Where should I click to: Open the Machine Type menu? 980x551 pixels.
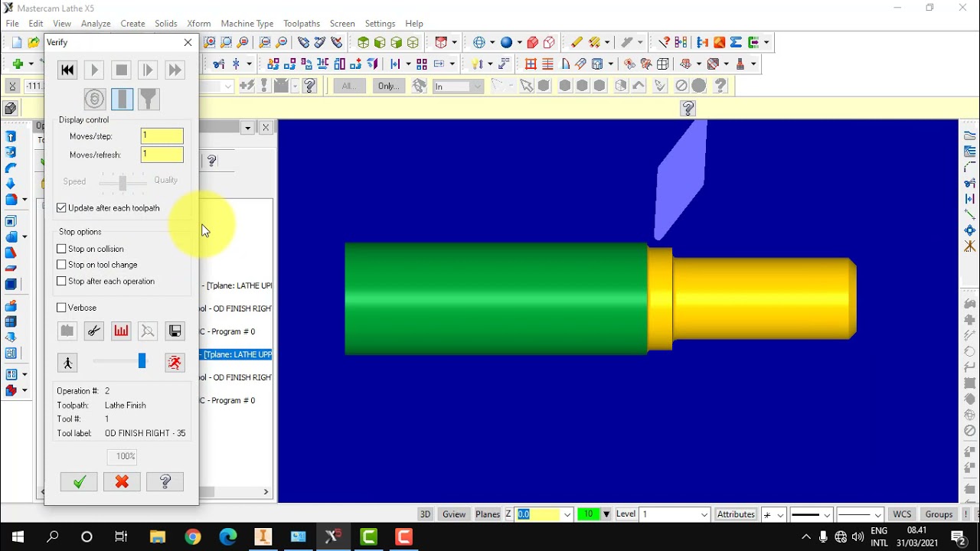click(x=247, y=24)
